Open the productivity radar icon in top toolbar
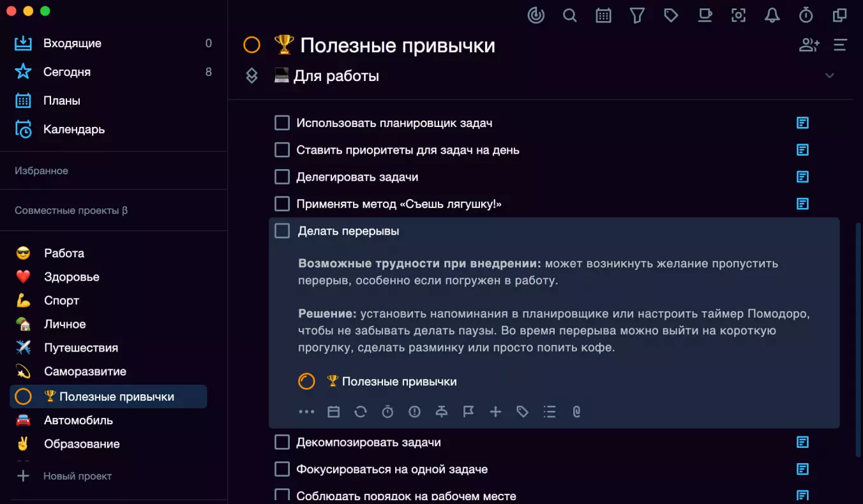Viewport: 863px width, 504px height. point(536,15)
